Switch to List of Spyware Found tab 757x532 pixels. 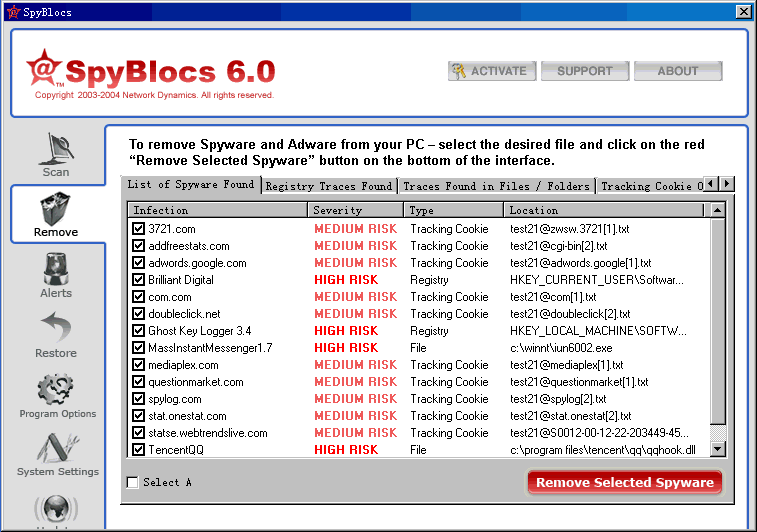coord(191,184)
